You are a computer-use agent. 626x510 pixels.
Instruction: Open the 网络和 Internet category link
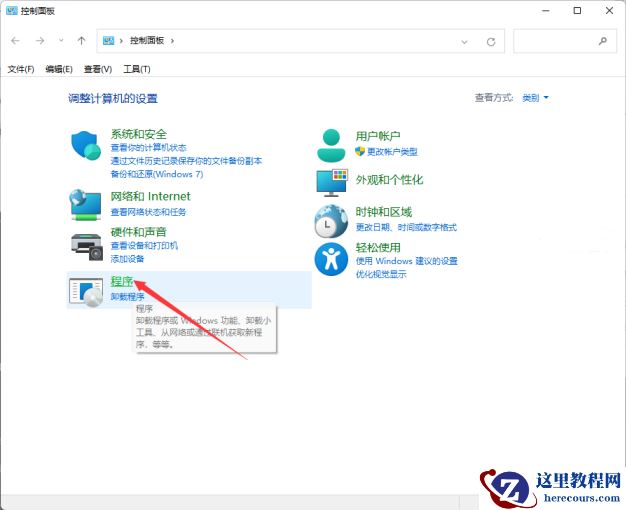(x=151, y=196)
